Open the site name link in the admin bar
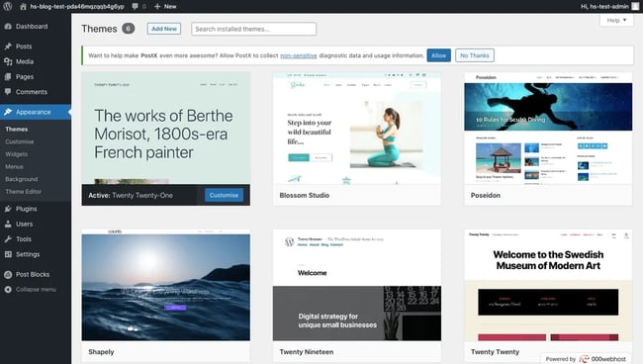The image size is (643, 364). point(77,7)
